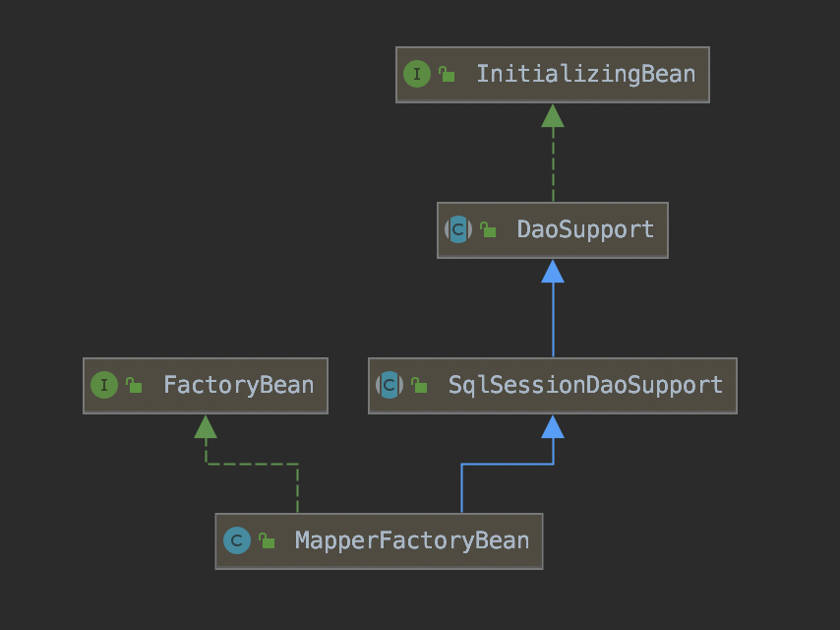Select the FactoryBean node label
The height and width of the screenshot is (630, 840).
(238, 385)
